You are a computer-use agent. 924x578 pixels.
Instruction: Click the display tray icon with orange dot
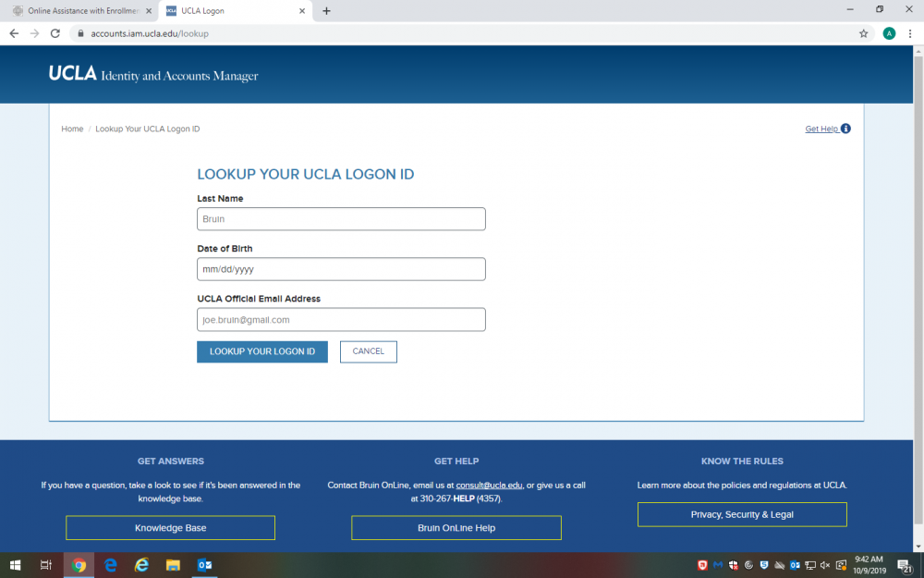(x=841, y=565)
